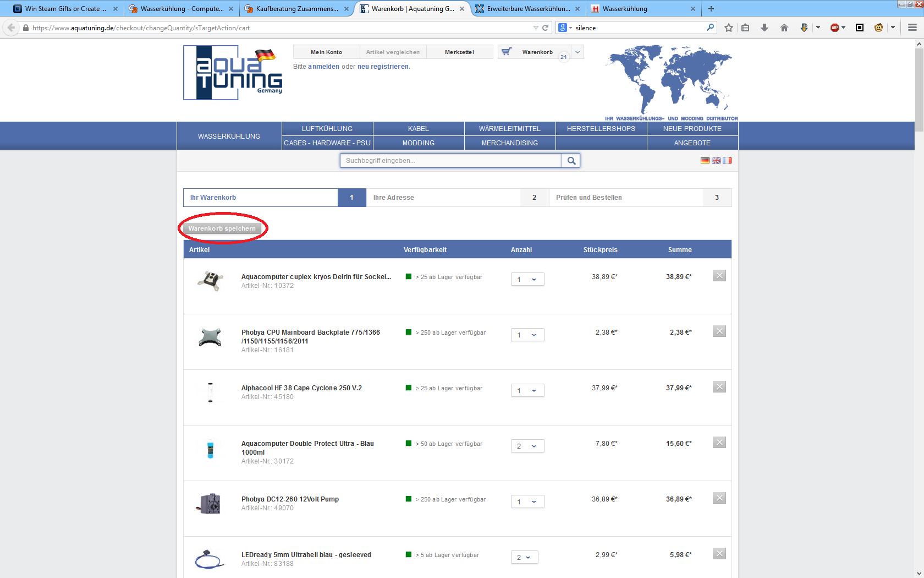Click the neu registrieren link
The image size is (924, 578).
point(383,67)
